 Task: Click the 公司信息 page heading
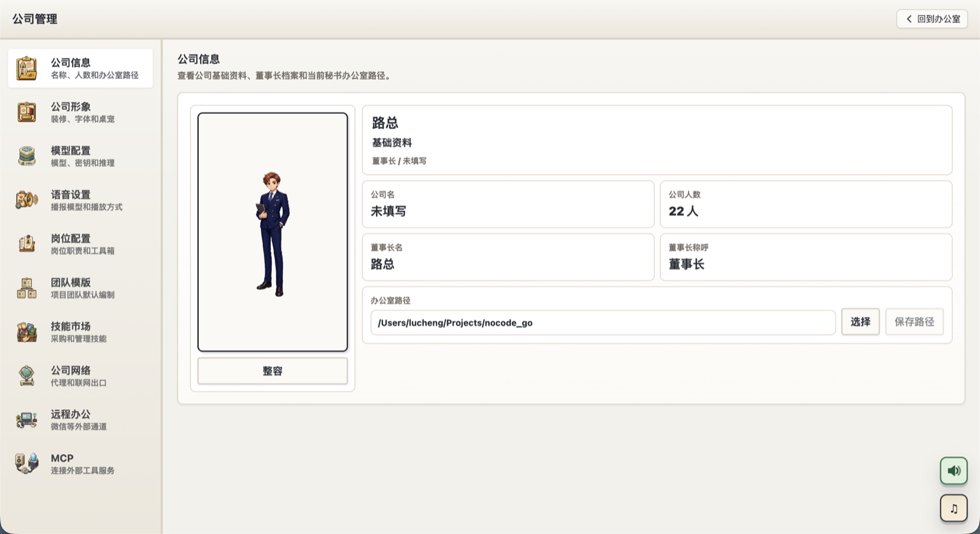[199, 59]
